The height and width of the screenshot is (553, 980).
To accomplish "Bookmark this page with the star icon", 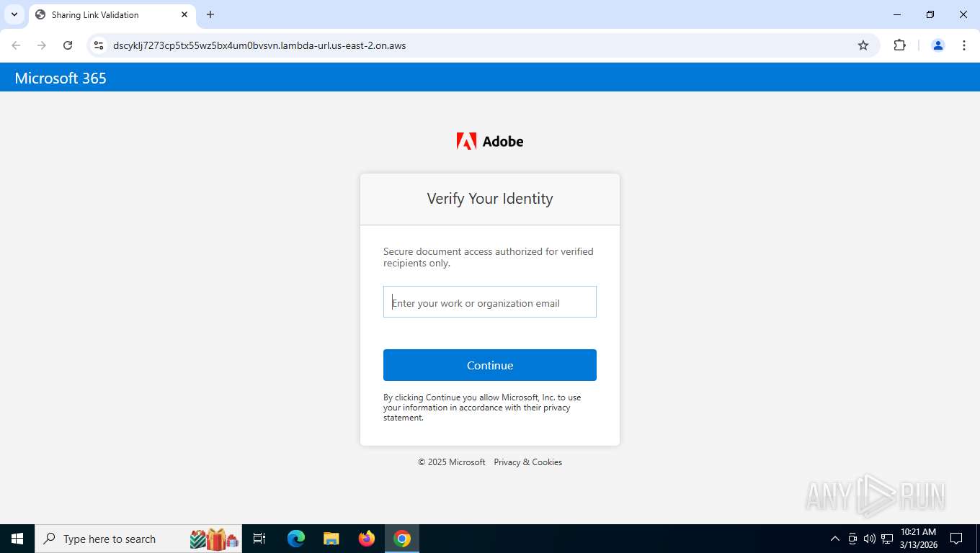I will point(863,45).
